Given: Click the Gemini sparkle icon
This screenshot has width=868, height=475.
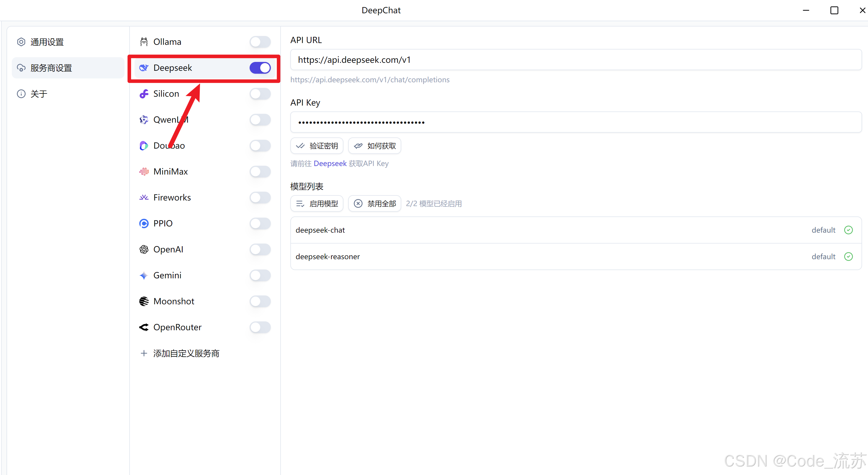Looking at the screenshot, I should tap(144, 275).
